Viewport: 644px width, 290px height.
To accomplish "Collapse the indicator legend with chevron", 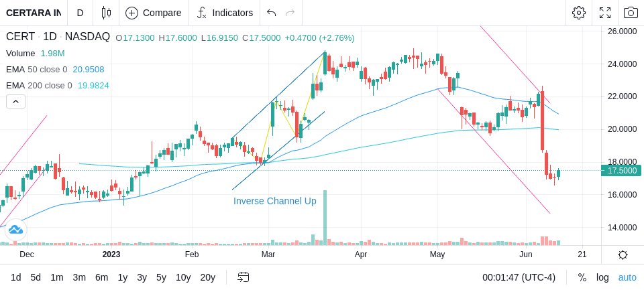I will (x=15, y=101).
